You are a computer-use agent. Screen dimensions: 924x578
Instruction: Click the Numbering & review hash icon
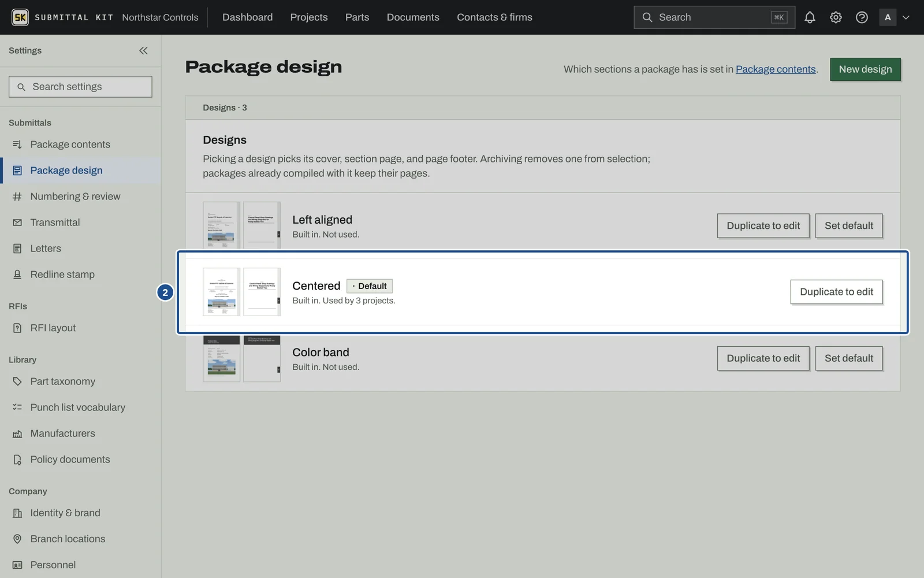17,197
